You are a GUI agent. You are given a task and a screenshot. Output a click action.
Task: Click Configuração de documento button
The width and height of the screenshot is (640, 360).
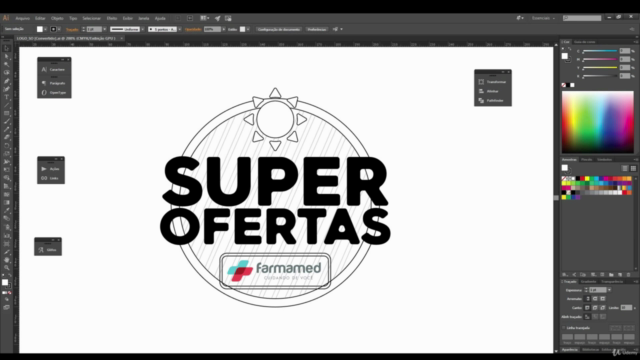tap(279, 29)
